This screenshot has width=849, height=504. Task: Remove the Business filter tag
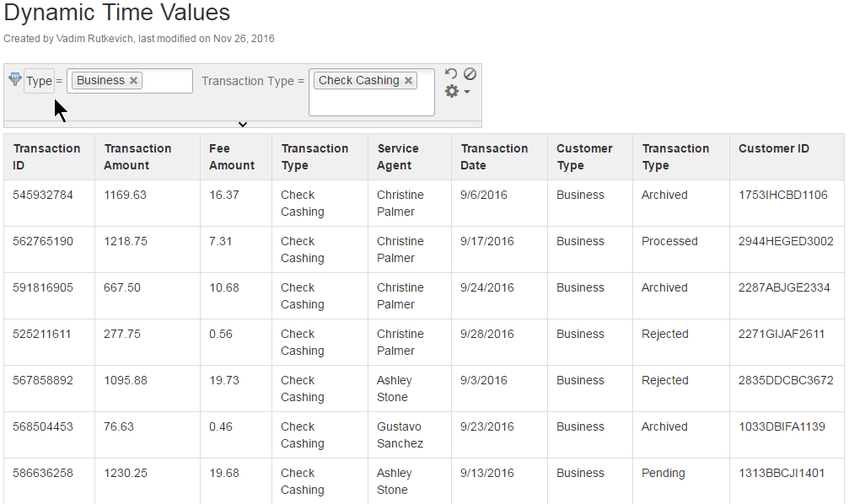pos(133,81)
